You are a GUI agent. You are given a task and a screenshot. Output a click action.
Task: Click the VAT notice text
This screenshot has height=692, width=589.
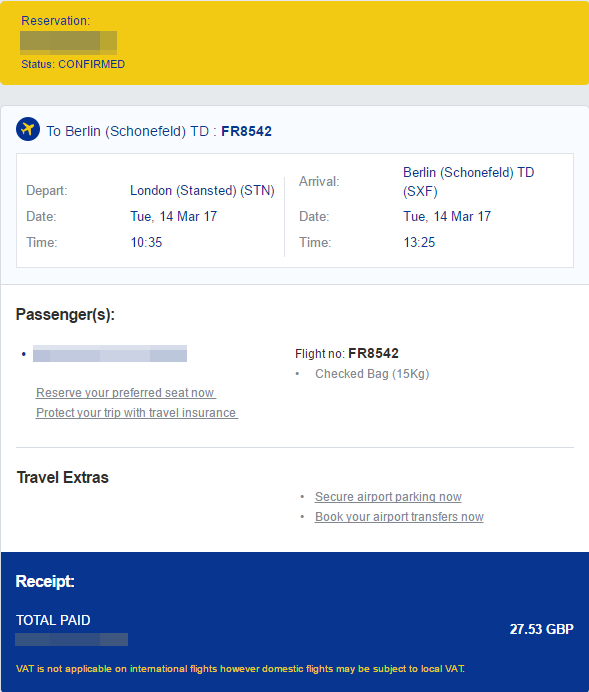coord(240,669)
